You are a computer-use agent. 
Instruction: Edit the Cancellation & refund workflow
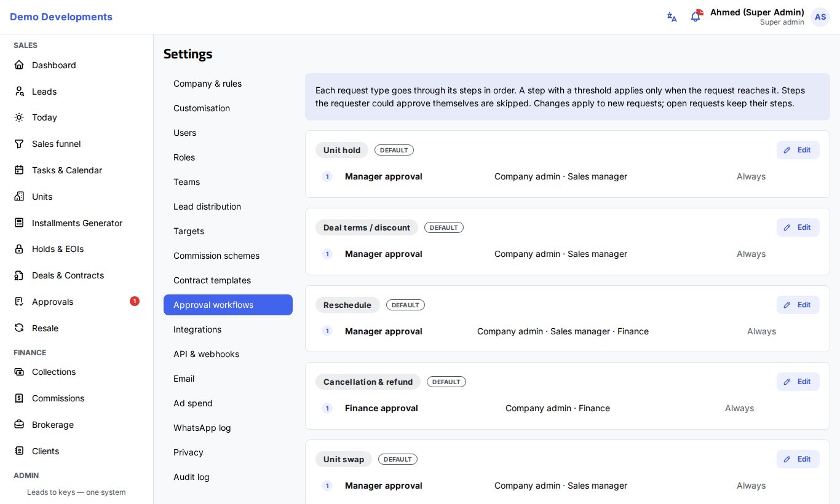[x=798, y=382]
